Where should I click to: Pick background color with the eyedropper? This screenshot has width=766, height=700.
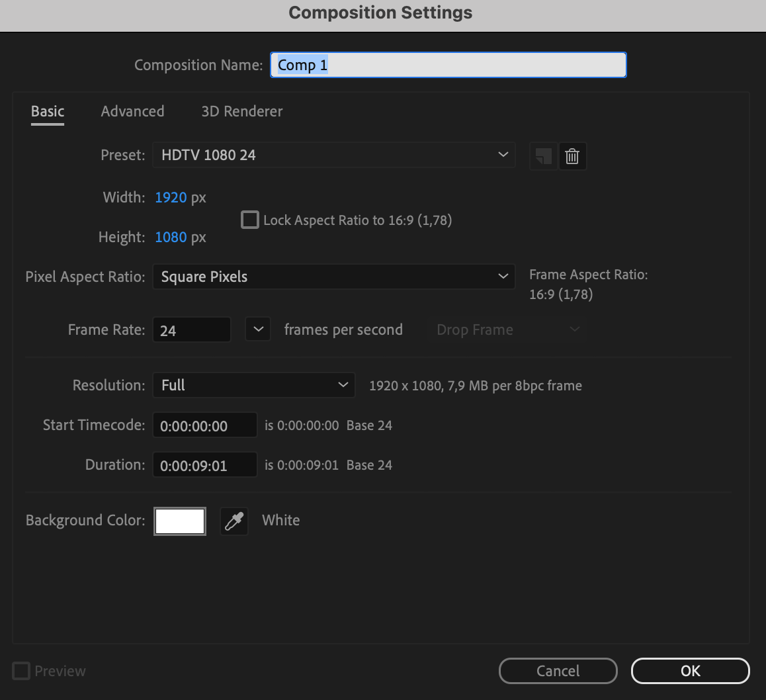(234, 521)
